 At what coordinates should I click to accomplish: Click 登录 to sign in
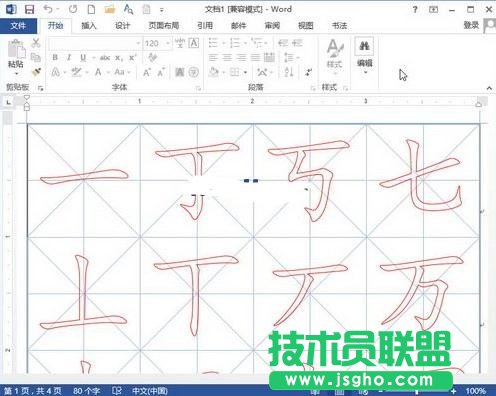(x=471, y=25)
